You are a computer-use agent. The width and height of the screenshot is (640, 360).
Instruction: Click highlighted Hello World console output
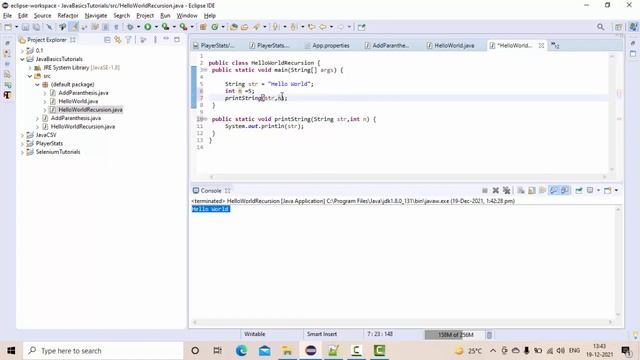coord(211,209)
